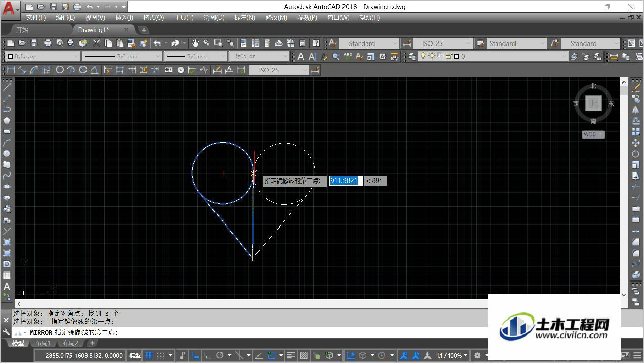Select the Radius dimension tool
Screen dimensions: 644x363
[x=60, y=70]
